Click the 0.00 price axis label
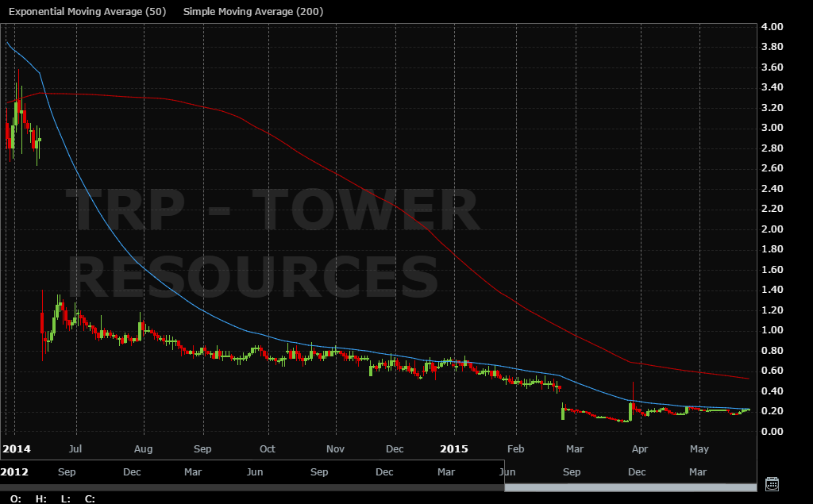The height and width of the screenshot is (504, 813). click(773, 431)
